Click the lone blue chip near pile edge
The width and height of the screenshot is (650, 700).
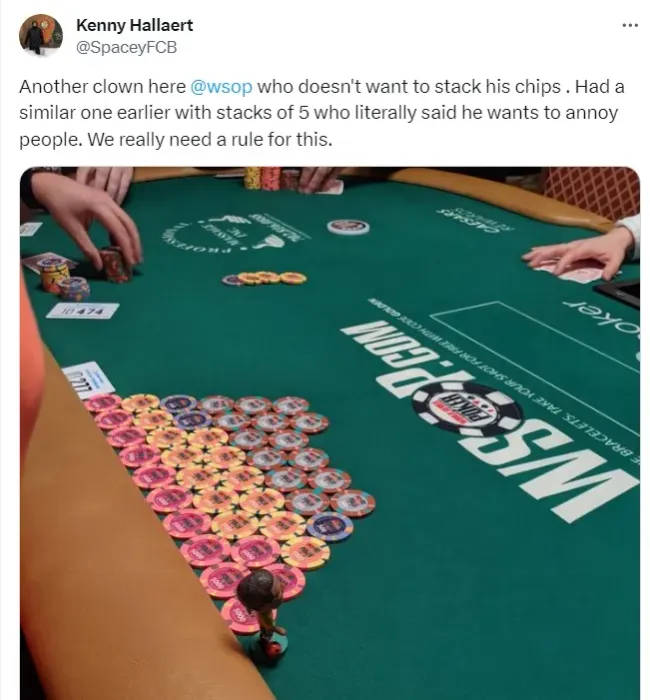[329, 526]
